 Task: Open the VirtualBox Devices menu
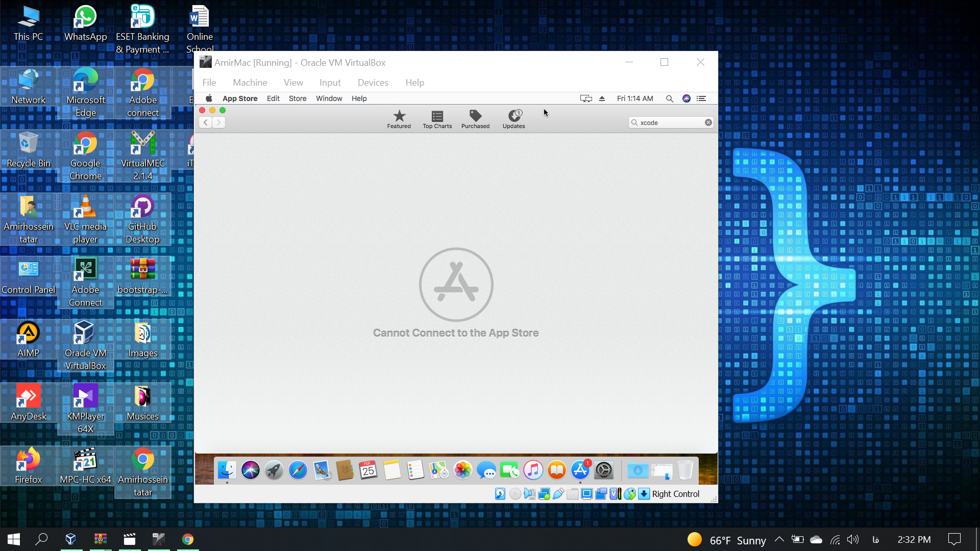pyautogui.click(x=373, y=83)
